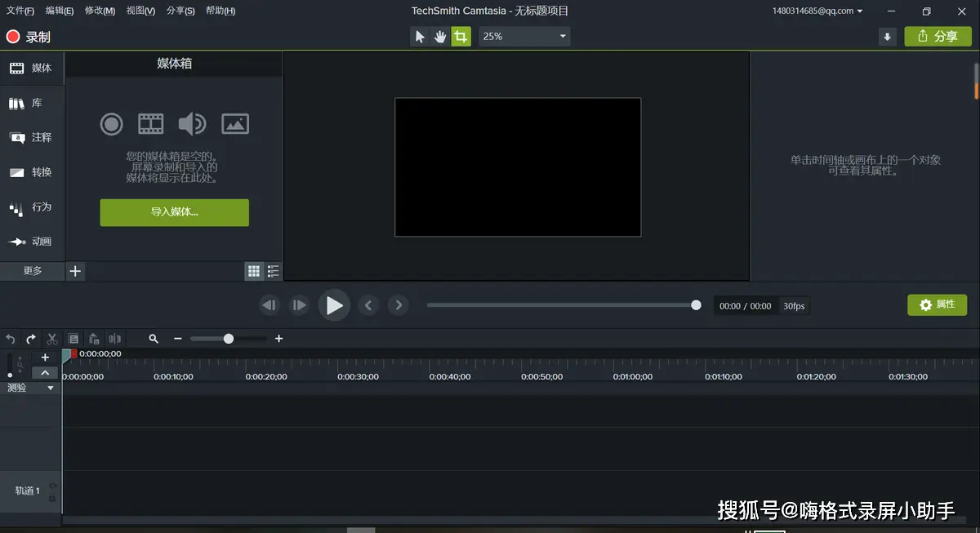The image size is (980, 533).
Task: Step back one frame in the player
Action: (269, 305)
